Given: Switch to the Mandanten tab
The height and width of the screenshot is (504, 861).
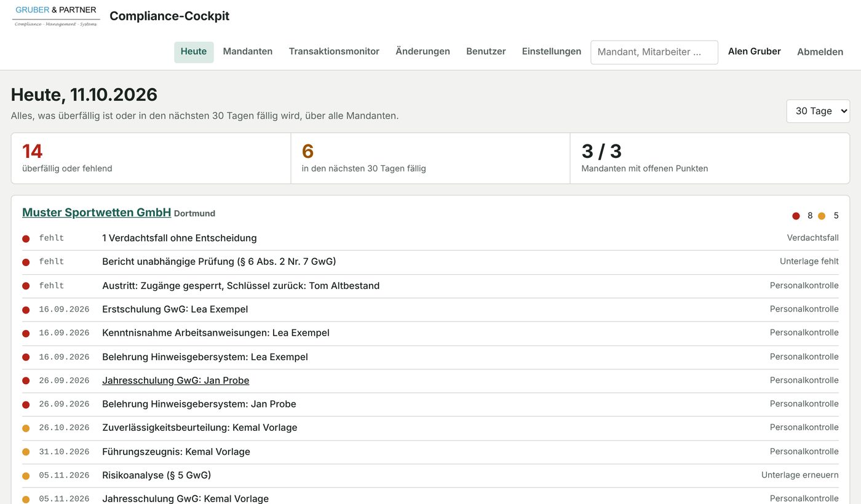Looking at the screenshot, I should pos(248,52).
